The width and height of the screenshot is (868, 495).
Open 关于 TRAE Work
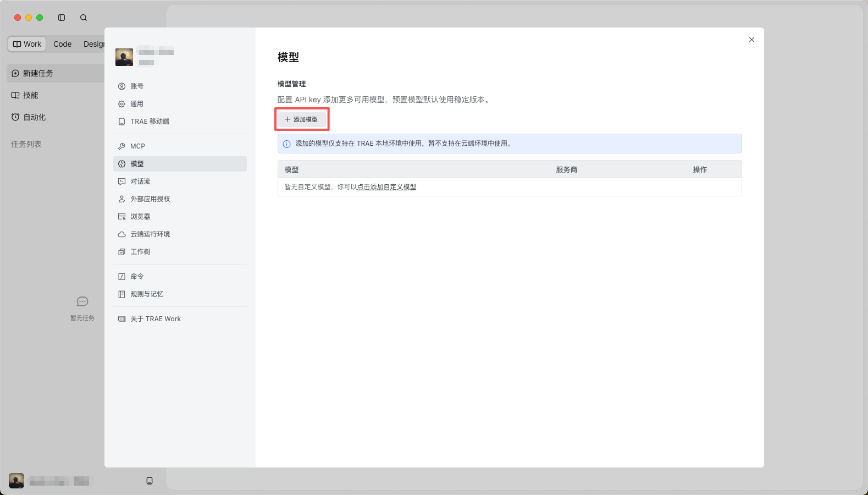(x=180, y=319)
